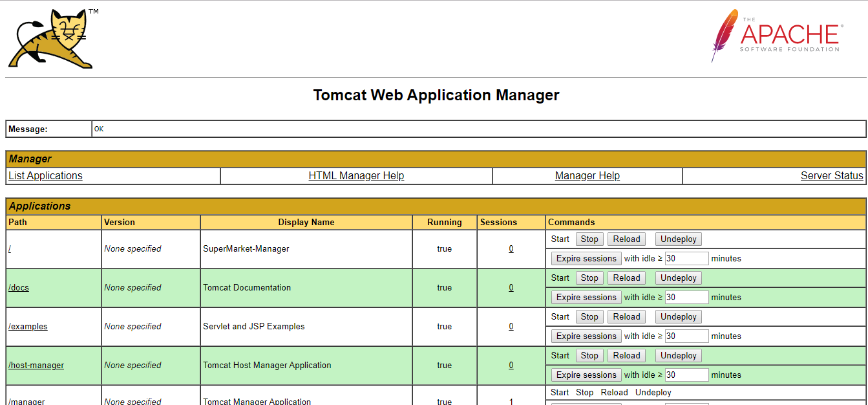The height and width of the screenshot is (405, 868).
Task: Reload the Servlet and JSP Examples app
Action: (x=626, y=317)
